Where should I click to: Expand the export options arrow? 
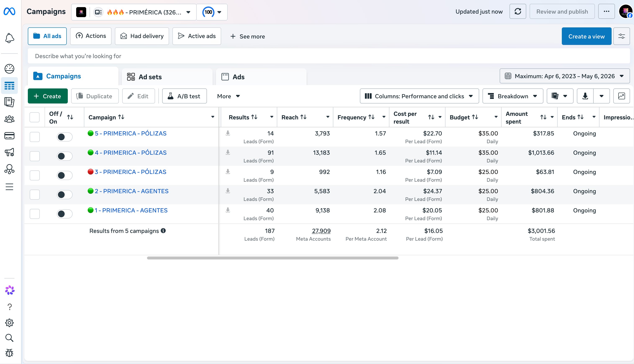pyautogui.click(x=602, y=96)
